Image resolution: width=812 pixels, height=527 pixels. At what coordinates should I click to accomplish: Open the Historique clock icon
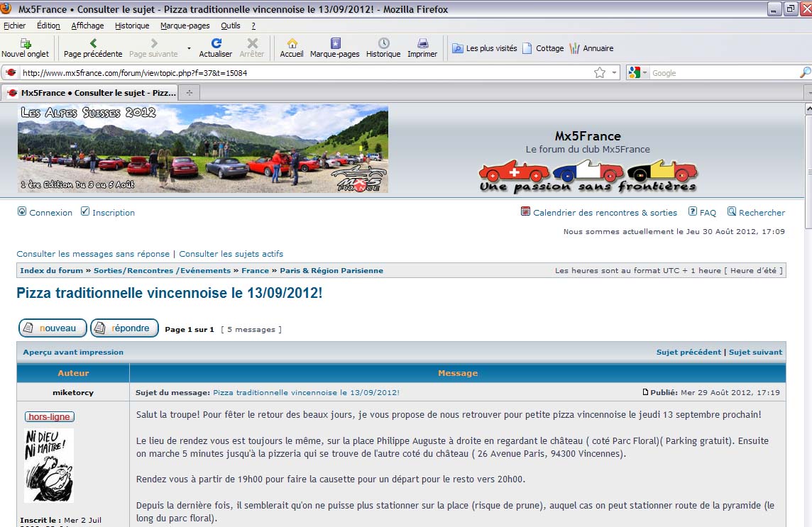coord(383,44)
